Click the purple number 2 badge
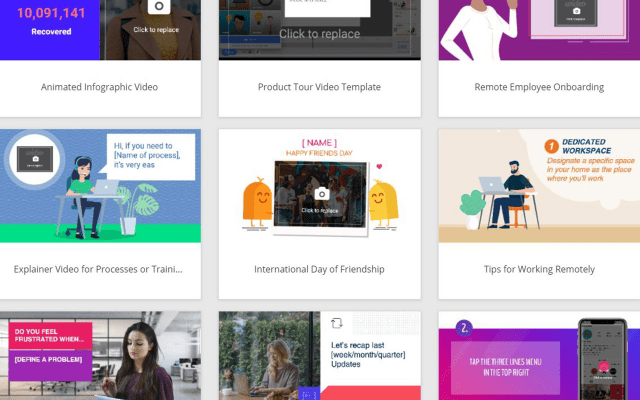This screenshot has width=640, height=400. (464, 327)
